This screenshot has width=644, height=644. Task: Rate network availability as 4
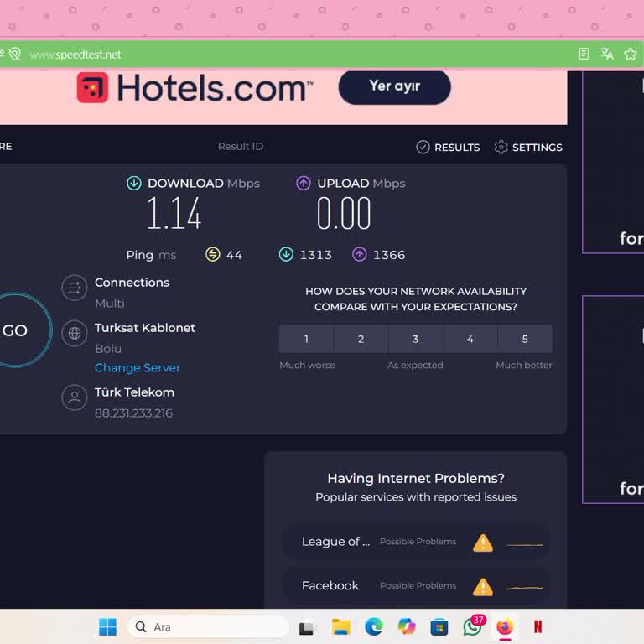point(470,339)
